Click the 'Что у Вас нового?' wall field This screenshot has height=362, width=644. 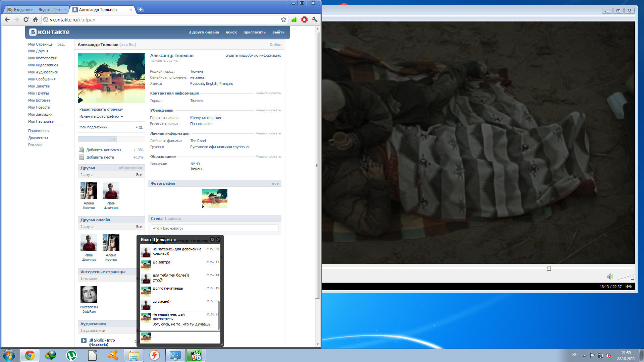pos(215,228)
